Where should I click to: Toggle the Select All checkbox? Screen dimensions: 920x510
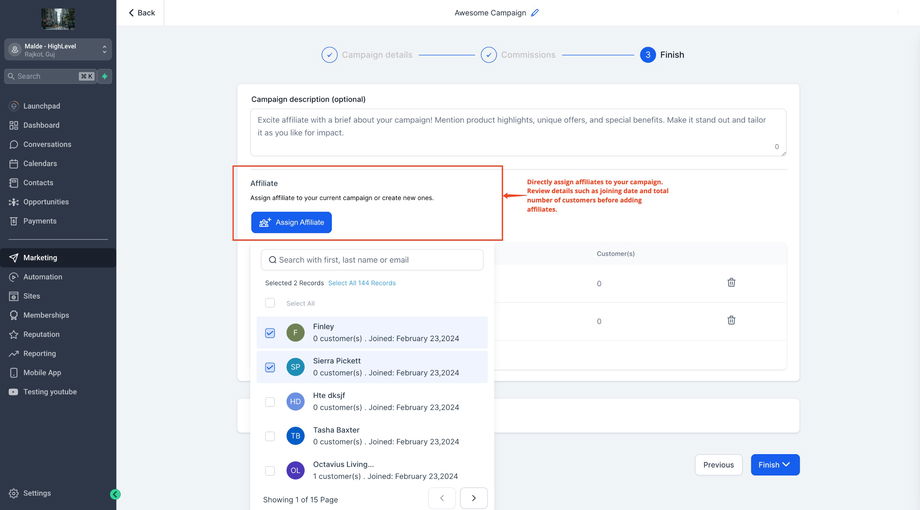[270, 303]
